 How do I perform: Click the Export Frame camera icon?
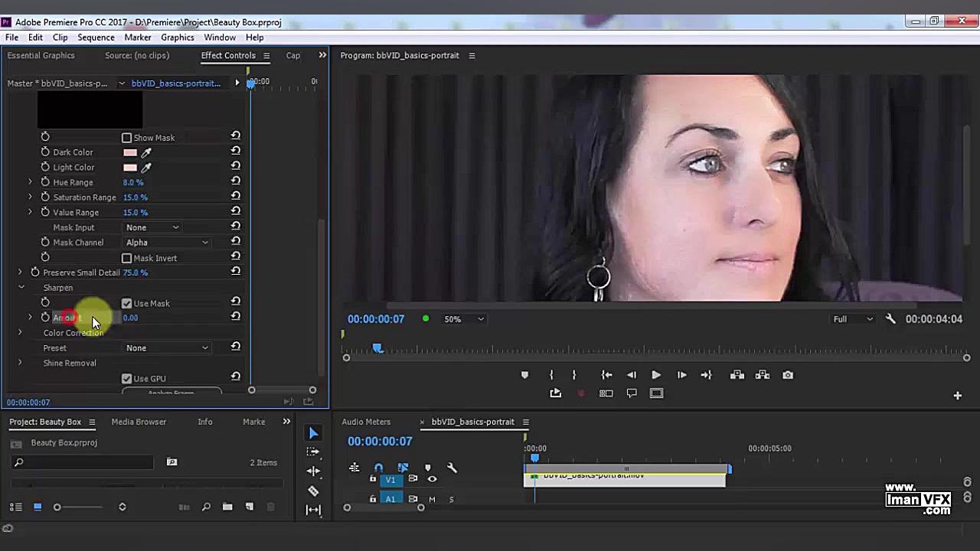pyautogui.click(x=788, y=375)
